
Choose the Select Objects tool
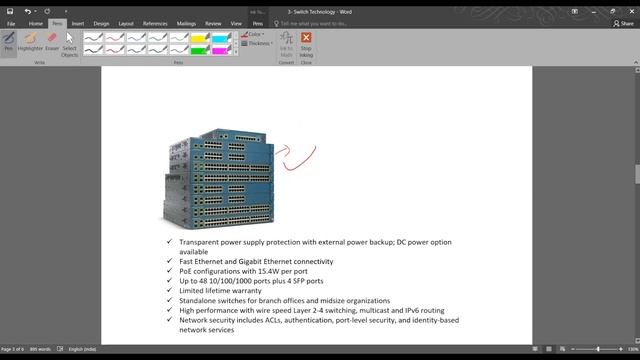69,44
